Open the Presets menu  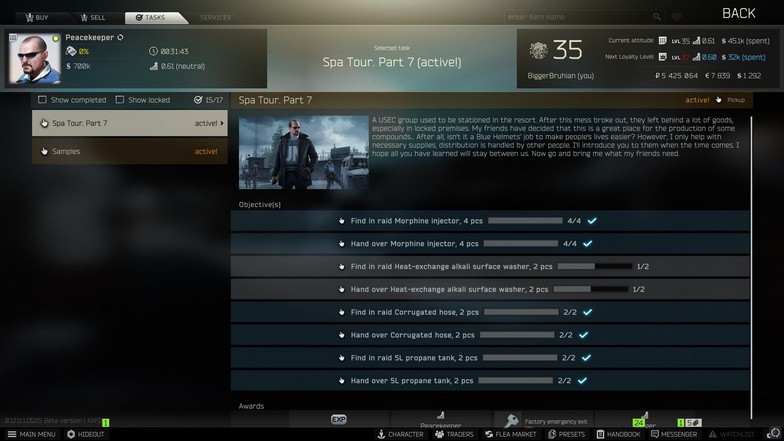click(x=566, y=434)
